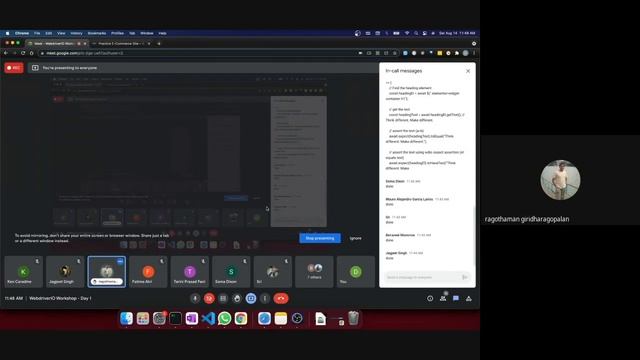
Task: Open Chrome from the Dock
Action: tap(241, 318)
